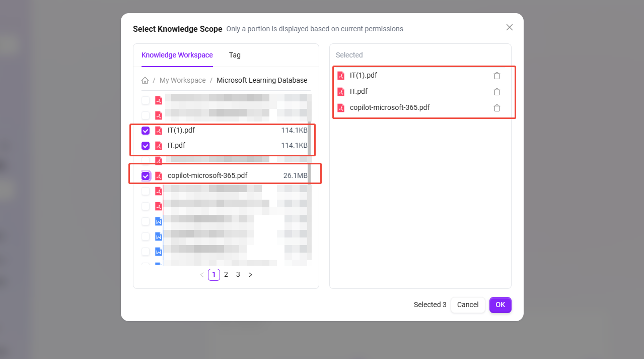The image size is (644, 359).
Task: Deselect copilot-microsoft-365.pdf checkbox
Action: pos(146,176)
